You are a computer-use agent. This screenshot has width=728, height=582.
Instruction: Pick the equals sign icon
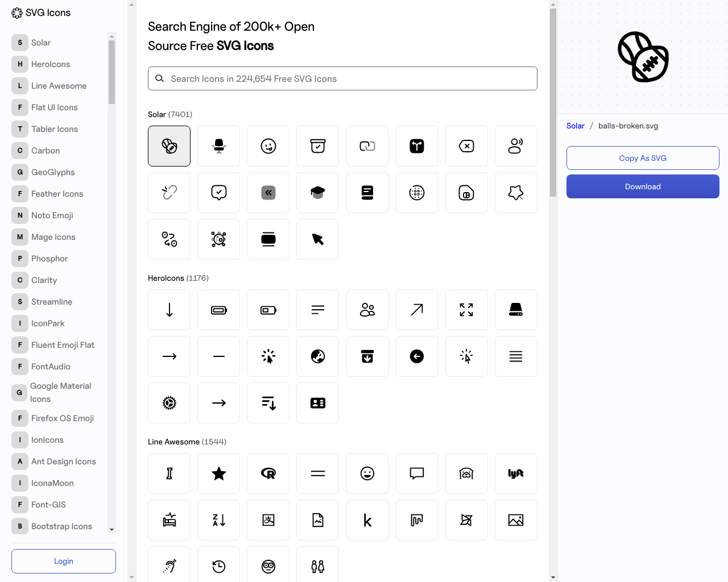point(317,473)
